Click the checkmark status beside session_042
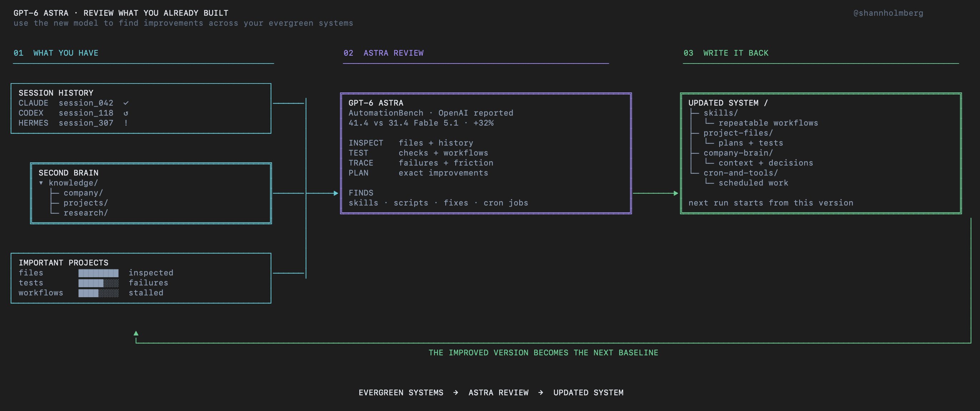 (x=126, y=103)
